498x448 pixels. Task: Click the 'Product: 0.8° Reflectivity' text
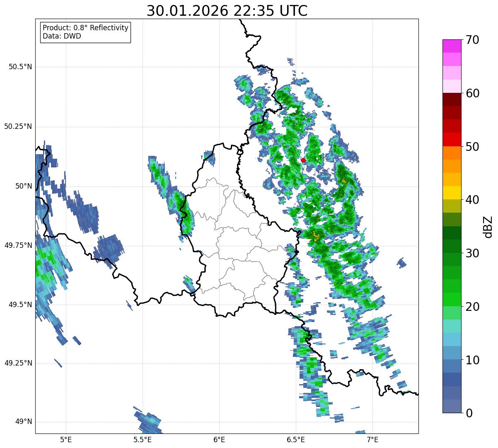[86, 28]
